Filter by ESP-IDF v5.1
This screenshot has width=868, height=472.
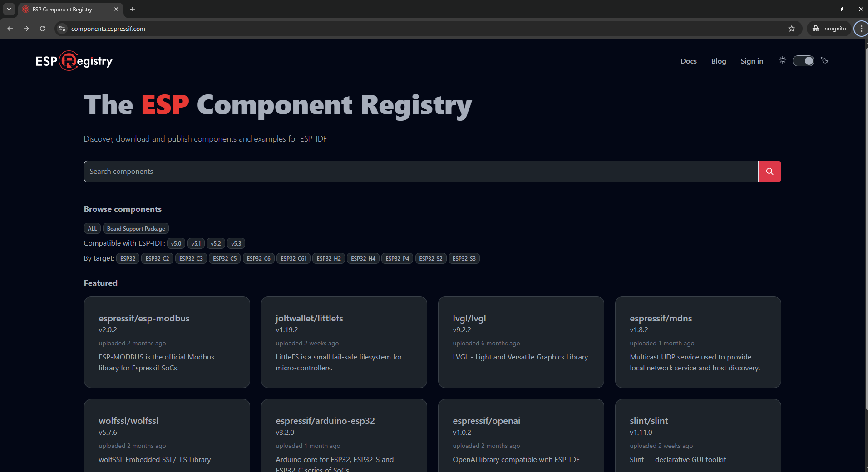pyautogui.click(x=196, y=244)
